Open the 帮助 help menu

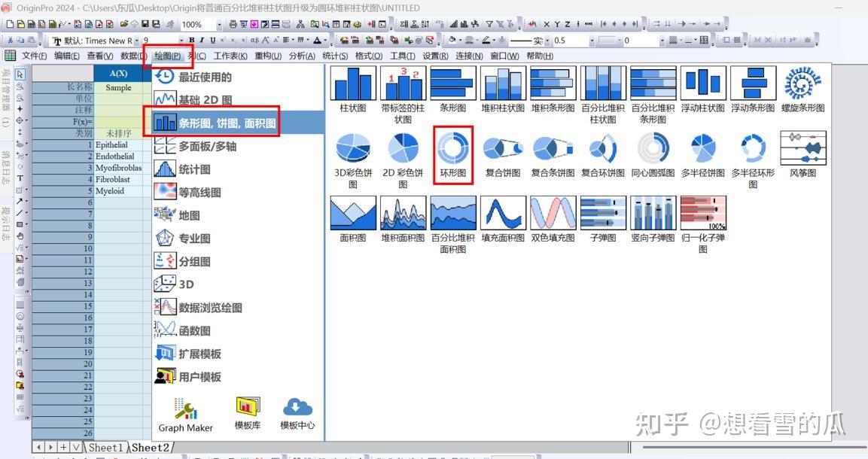[540, 56]
